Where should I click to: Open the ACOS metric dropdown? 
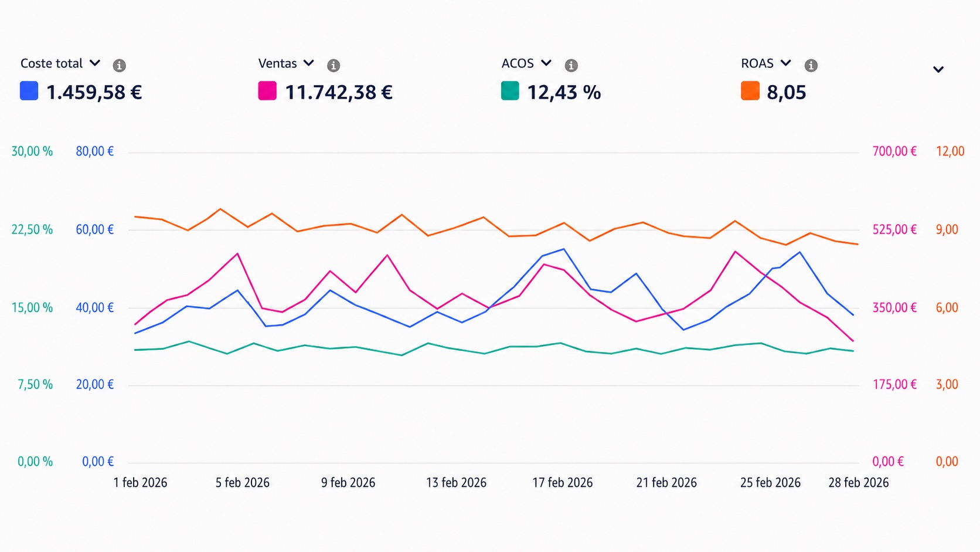(x=526, y=63)
